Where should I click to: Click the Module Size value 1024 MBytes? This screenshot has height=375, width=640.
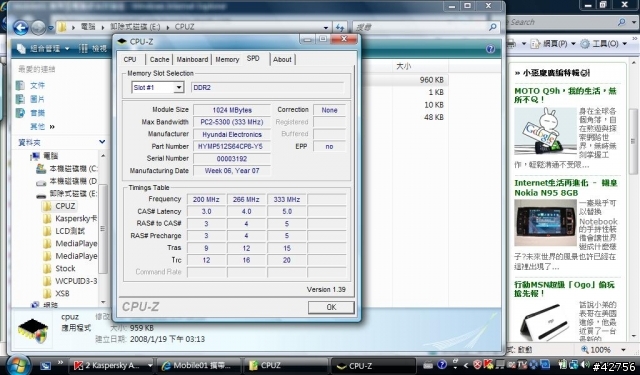click(232, 110)
